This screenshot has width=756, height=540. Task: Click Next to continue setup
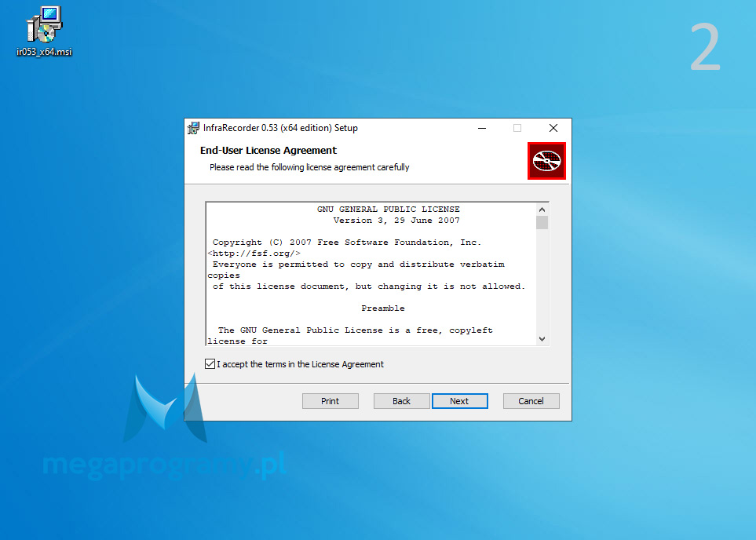(460, 401)
